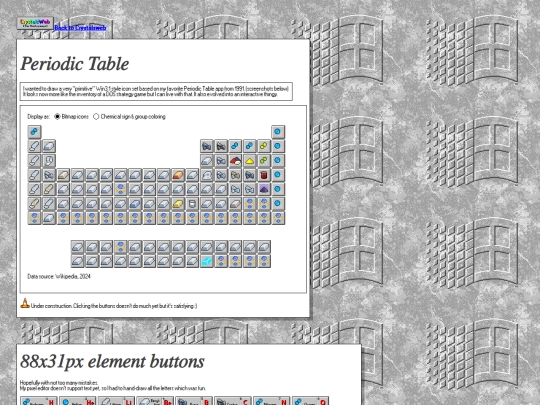Click the pinkish Bismuth bar icon

(x=235, y=204)
